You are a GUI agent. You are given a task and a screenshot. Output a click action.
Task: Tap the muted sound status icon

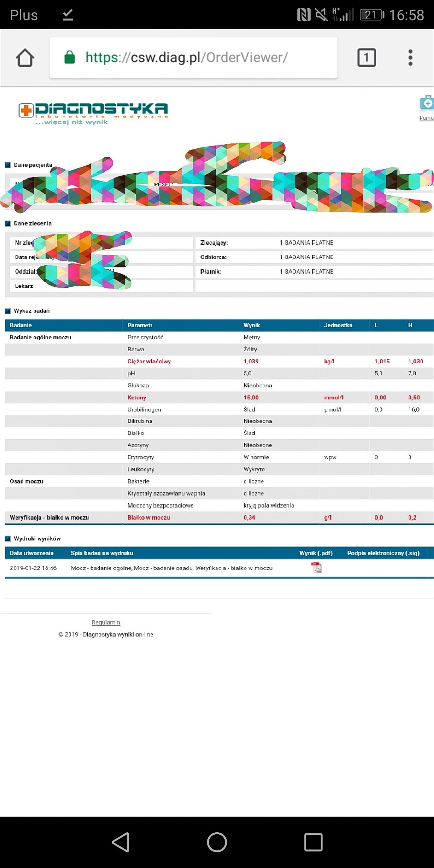[x=321, y=15]
